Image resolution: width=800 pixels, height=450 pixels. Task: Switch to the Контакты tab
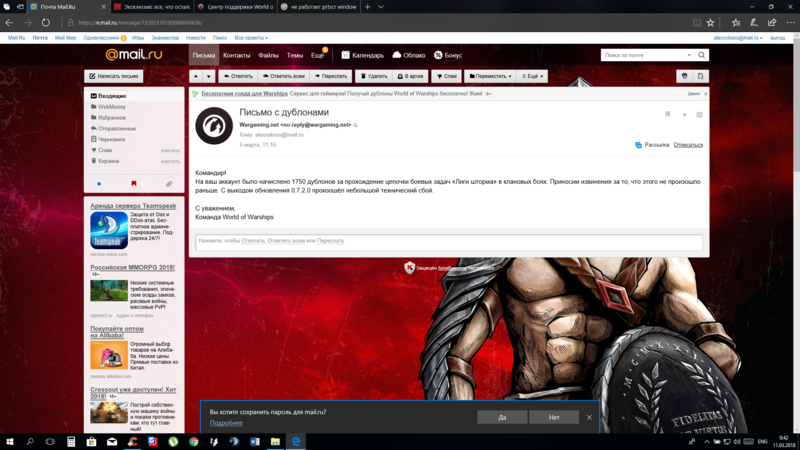pos(237,55)
